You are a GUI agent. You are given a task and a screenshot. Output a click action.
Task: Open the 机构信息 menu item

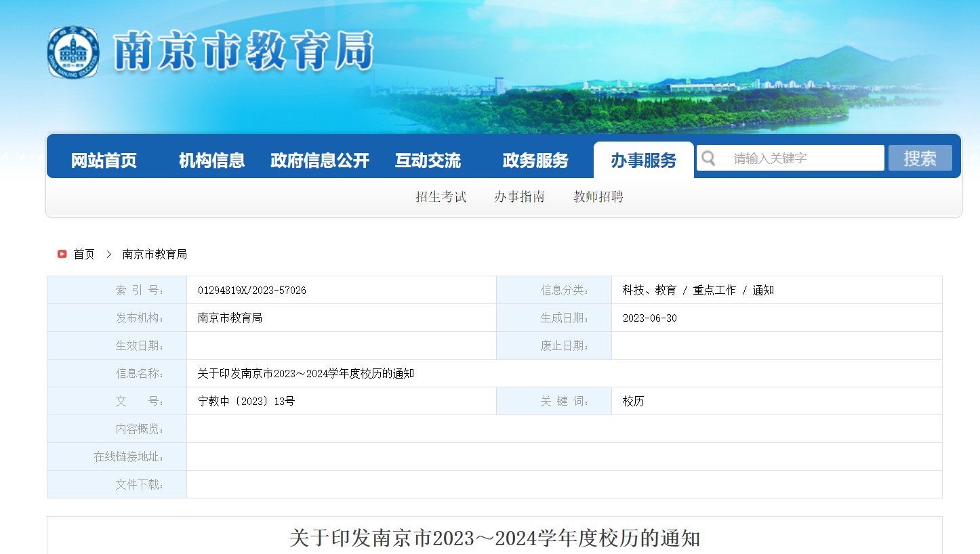pyautogui.click(x=211, y=161)
